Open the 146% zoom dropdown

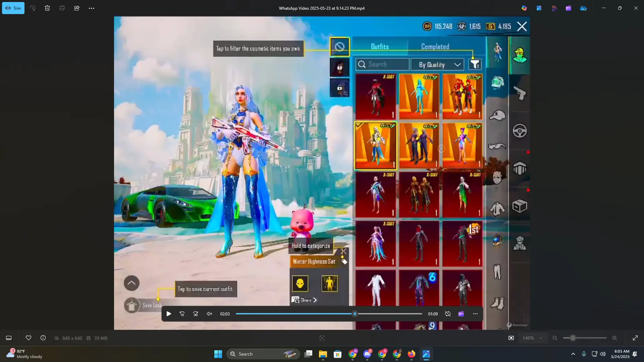pos(533,338)
